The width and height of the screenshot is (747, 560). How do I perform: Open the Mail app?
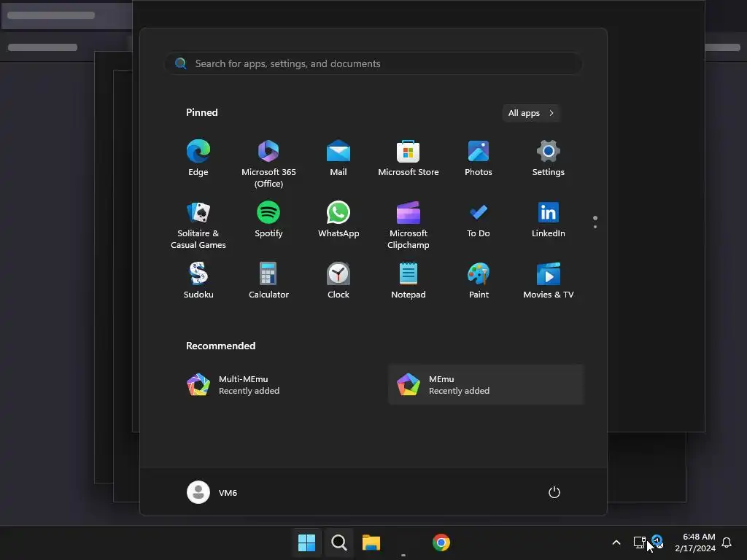pos(338,158)
